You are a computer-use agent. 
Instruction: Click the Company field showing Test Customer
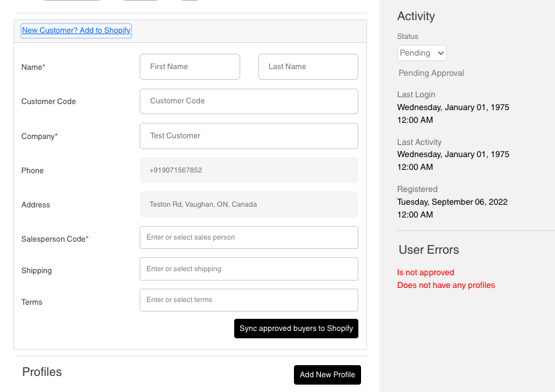coord(248,136)
